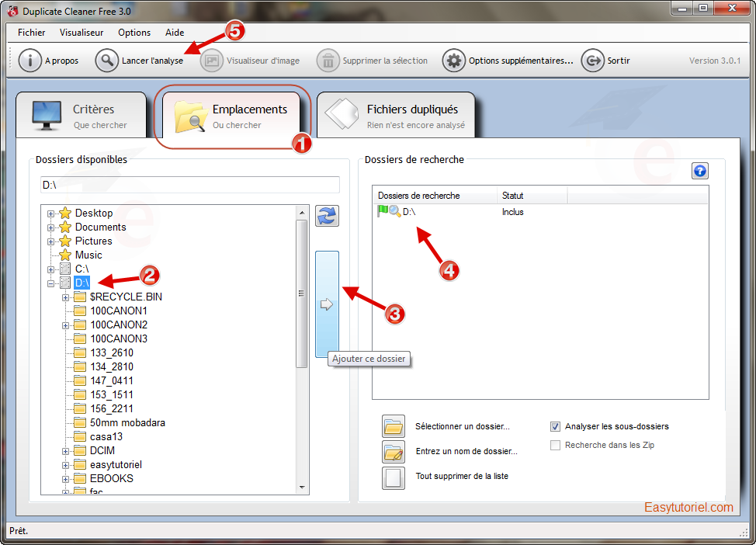
Task: Click Entrez un nom de dossier... label
Action: 466,451
